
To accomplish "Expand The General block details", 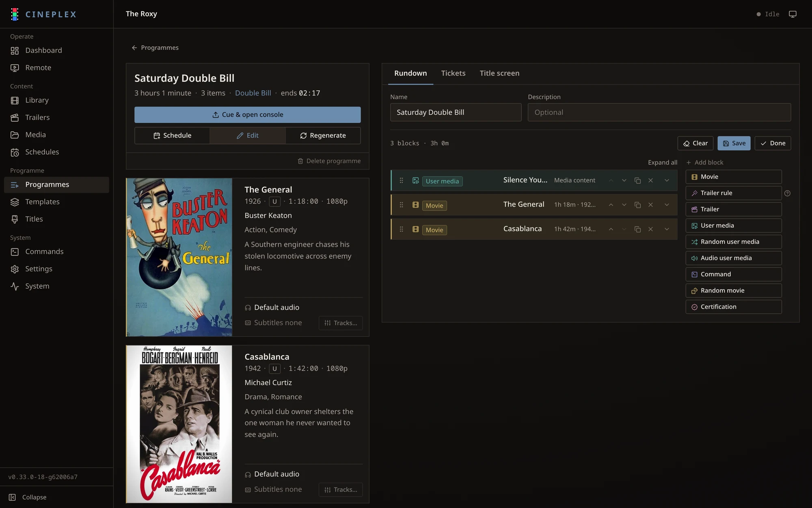I will [667, 205].
